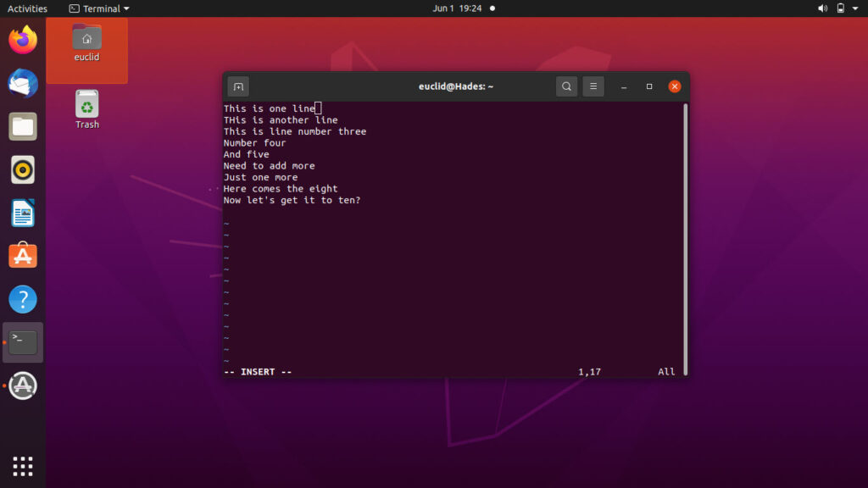Open Ubuntu Software store icon
Screen dimensions: 868x488
pyautogui.click(x=23, y=256)
